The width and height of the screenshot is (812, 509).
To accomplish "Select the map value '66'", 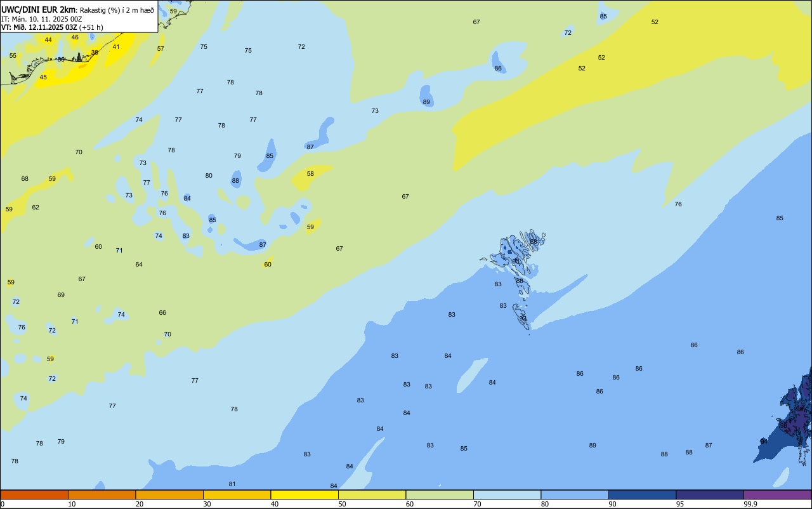I will coord(162,313).
